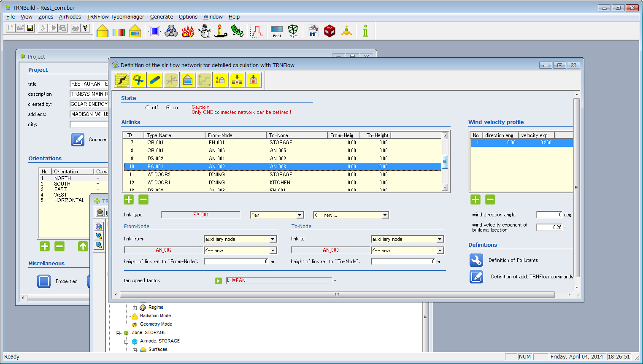Click the red MAX cube icon
The height and width of the screenshot is (364, 643).
pyautogui.click(x=330, y=31)
